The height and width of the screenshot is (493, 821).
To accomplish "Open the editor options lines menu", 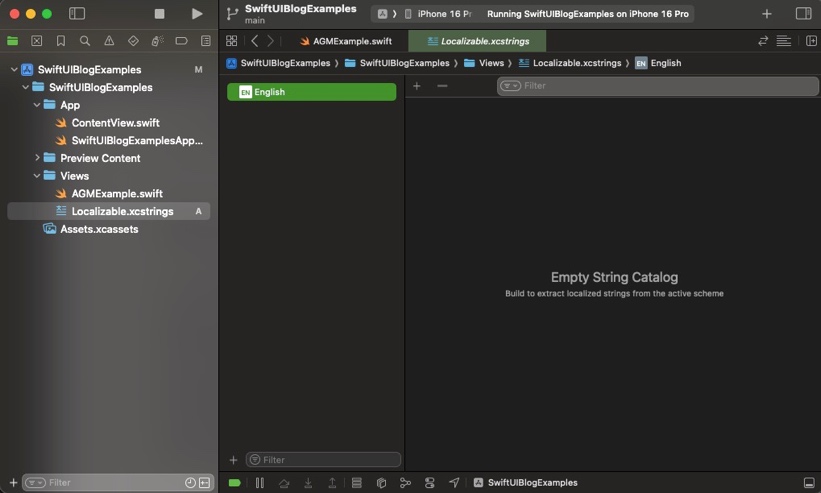I will click(x=783, y=41).
